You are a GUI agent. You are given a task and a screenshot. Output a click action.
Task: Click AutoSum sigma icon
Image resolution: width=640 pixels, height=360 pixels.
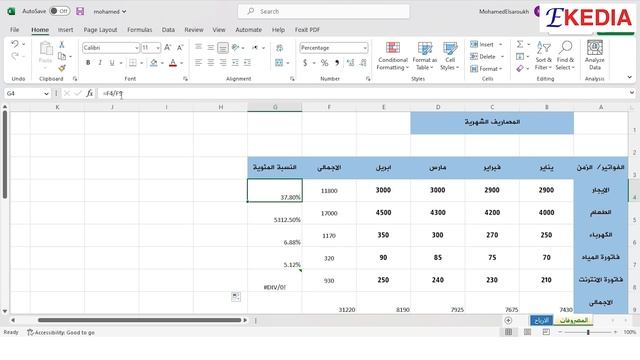[x=520, y=44]
